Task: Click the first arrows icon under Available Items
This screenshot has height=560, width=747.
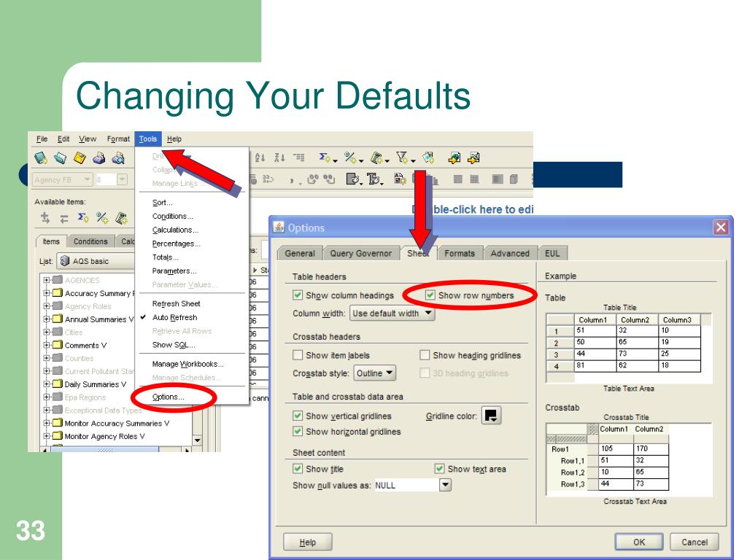Action: click(45, 217)
